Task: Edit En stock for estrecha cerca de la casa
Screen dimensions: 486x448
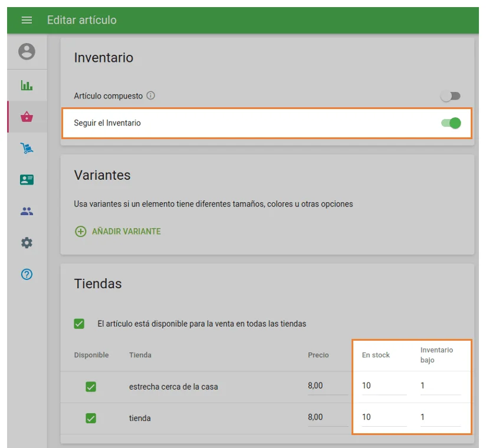Action: point(384,386)
